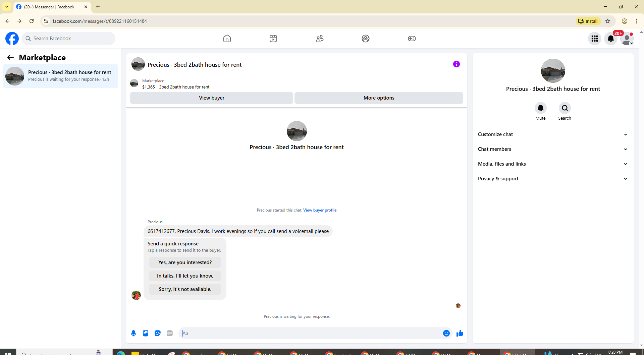Close the Messenger browser tab
The height and width of the screenshot is (355, 644).
(86, 7)
